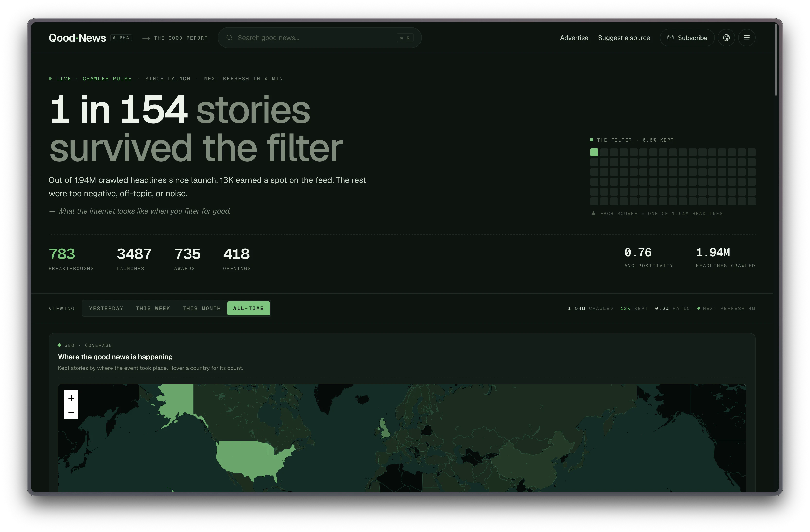Open The Qood Report link

181,38
